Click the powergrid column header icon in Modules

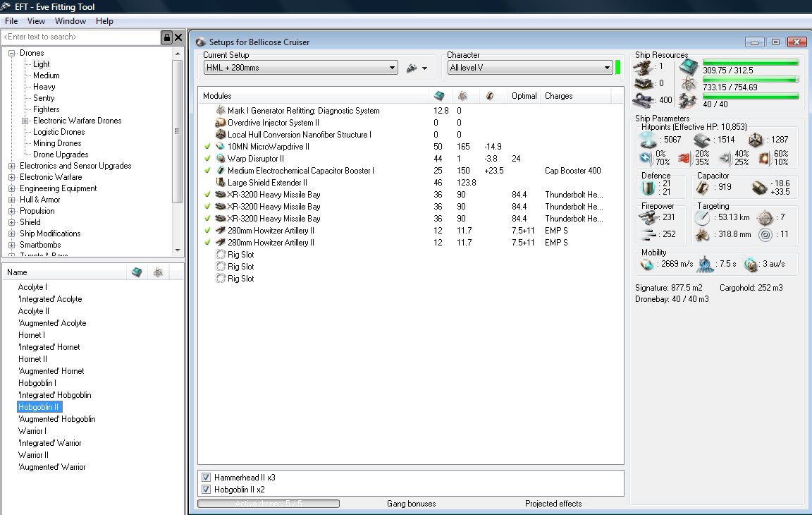[462, 96]
